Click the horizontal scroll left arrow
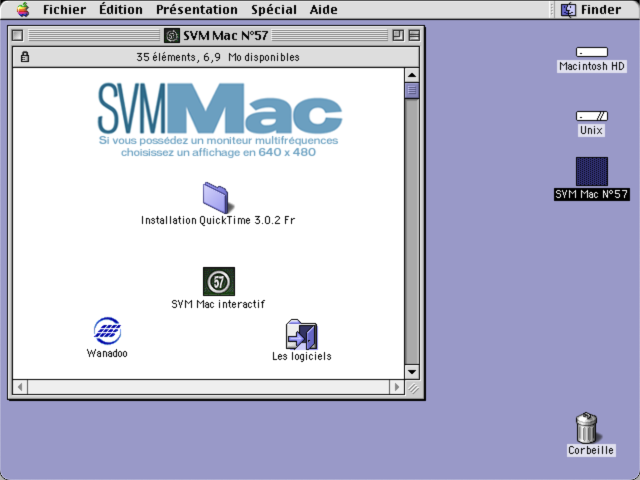This screenshot has width=640, height=480. [20, 387]
